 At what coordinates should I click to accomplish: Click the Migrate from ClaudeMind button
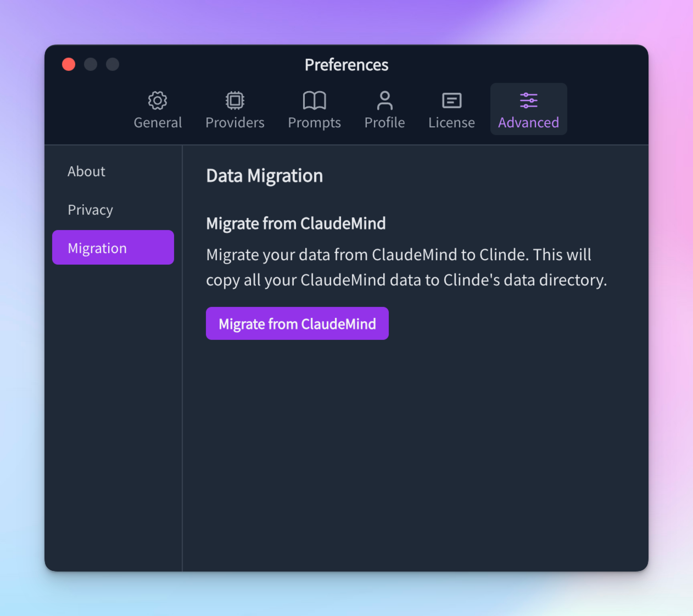click(x=297, y=323)
